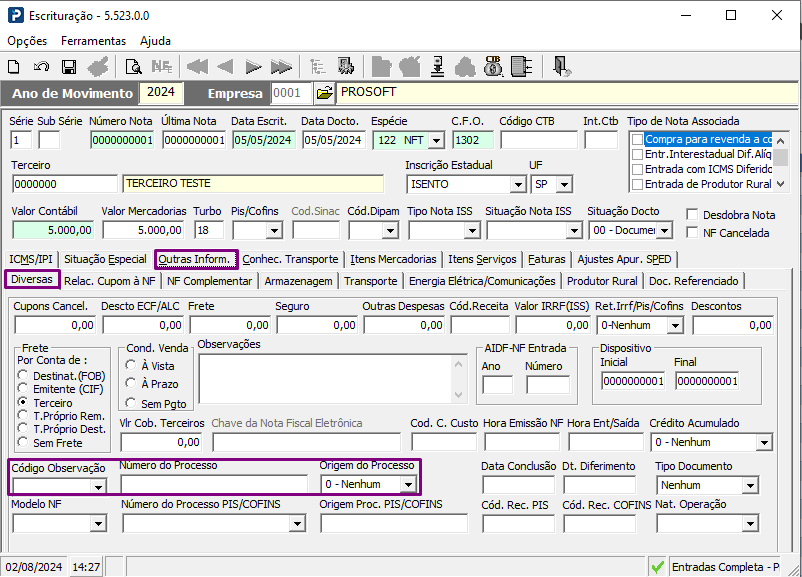Enable the Desdobra Nota checkbox
The height and width of the screenshot is (577, 802).
[693, 215]
